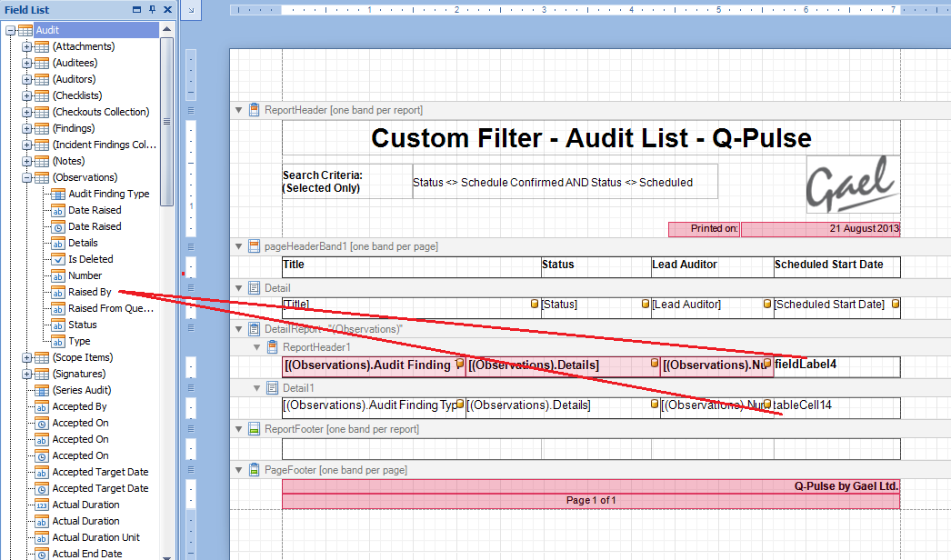Open smart tag on [Title] detail field

(x=535, y=304)
